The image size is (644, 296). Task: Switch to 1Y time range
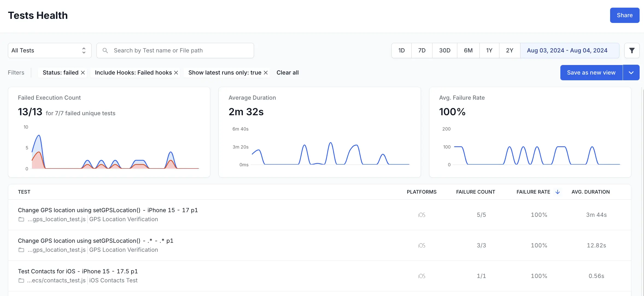coord(489,51)
